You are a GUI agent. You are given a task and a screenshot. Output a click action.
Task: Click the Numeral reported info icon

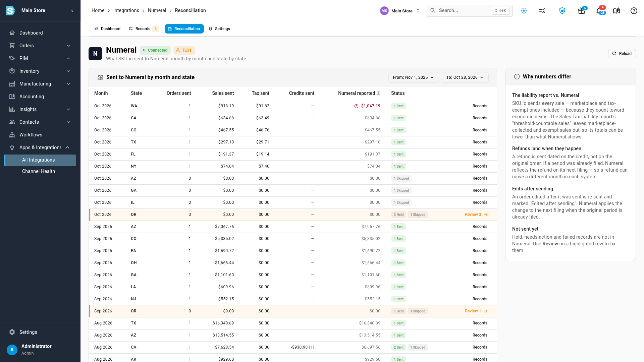[379, 93]
